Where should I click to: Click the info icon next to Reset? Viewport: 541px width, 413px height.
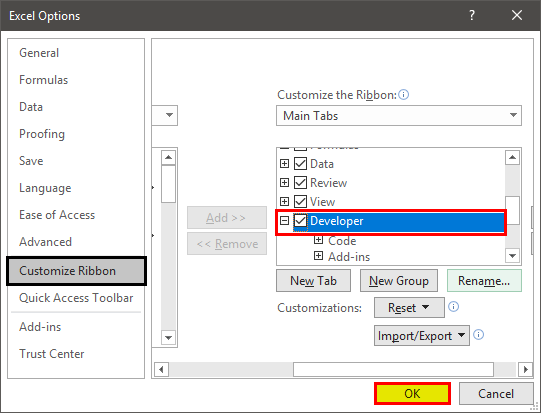[453, 306]
